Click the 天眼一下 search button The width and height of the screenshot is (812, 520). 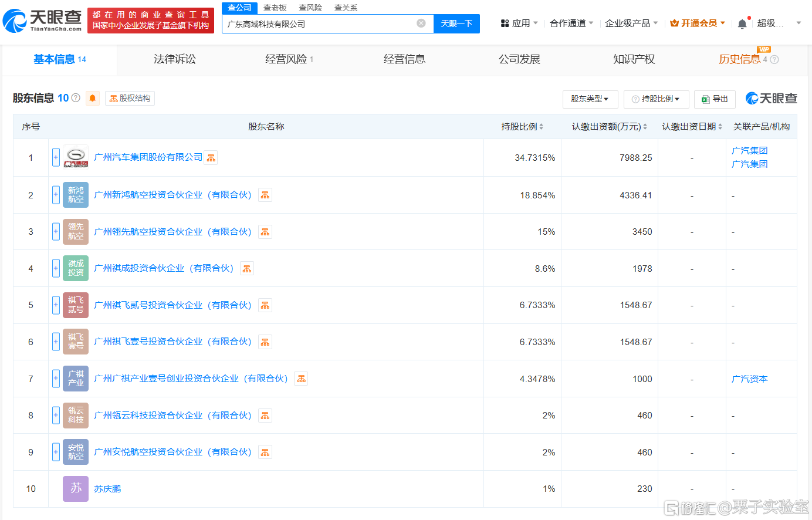point(456,23)
